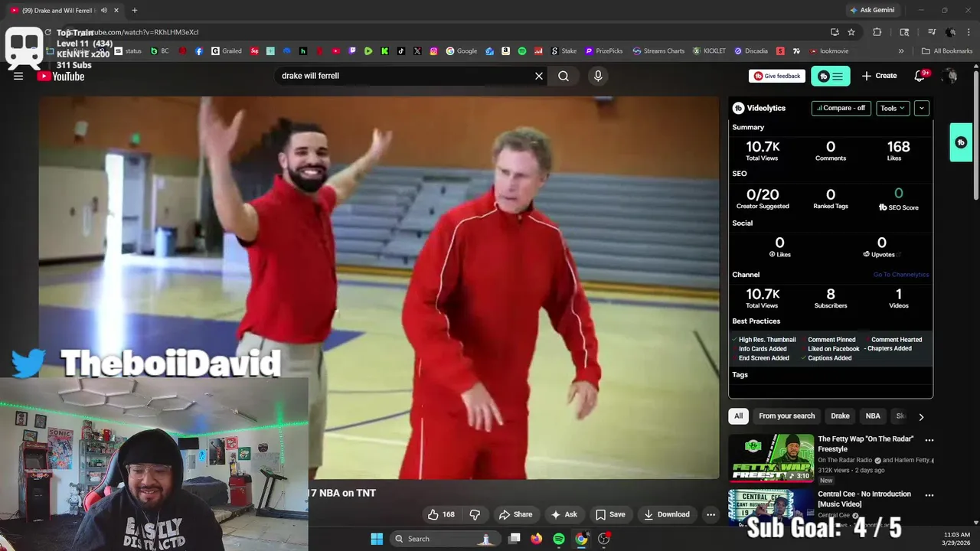The image size is (980, 551).
Task: Submit search with the magnifier button
Action: (563, 76)
